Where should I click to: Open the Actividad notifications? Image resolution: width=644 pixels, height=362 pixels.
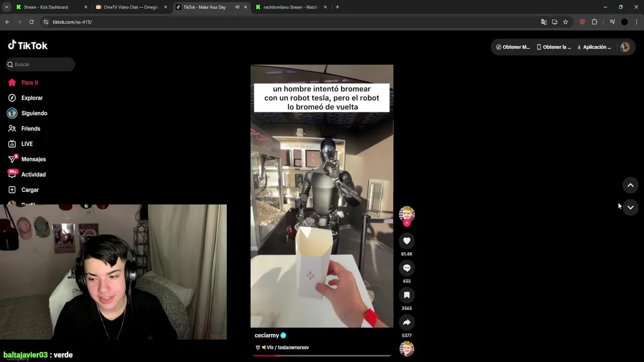[27, 174]
